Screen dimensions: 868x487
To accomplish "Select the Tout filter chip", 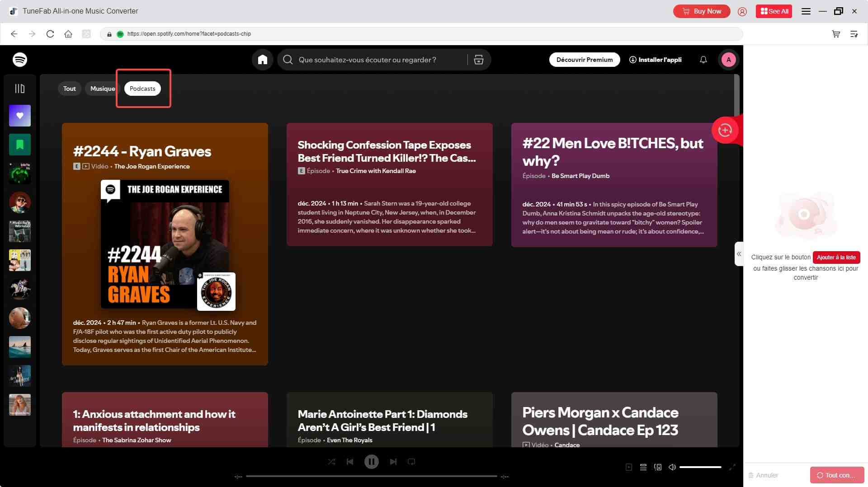I will (70, 89).
